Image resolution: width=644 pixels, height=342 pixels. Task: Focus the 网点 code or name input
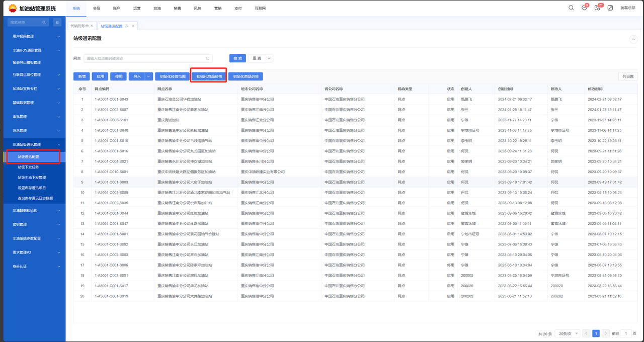145,58
